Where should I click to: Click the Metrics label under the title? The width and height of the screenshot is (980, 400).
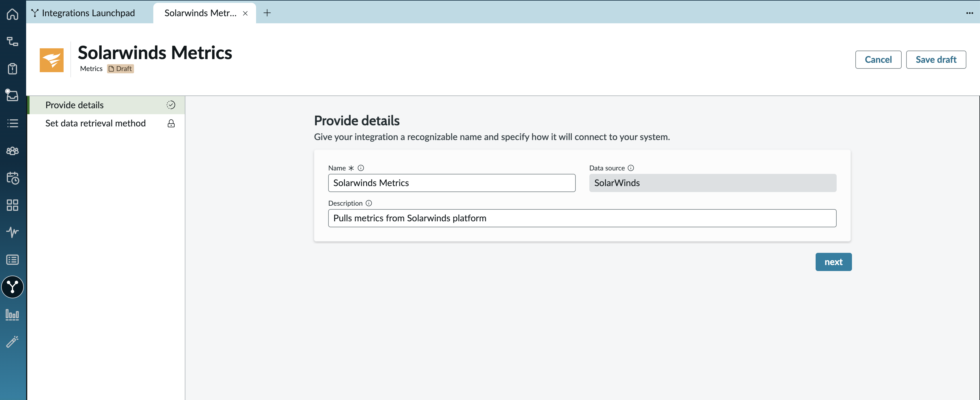pyautogui.click(x=91, y=69)
